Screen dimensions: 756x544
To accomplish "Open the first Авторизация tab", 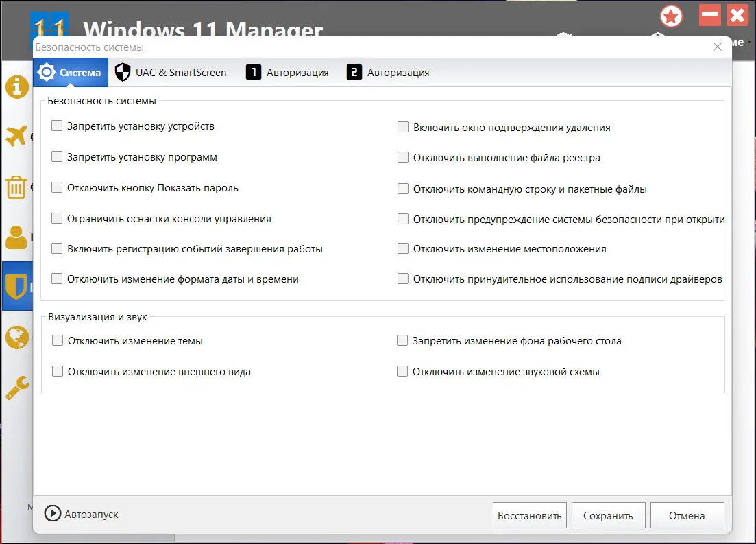I will pyautogui.click(x=287, y=73).
